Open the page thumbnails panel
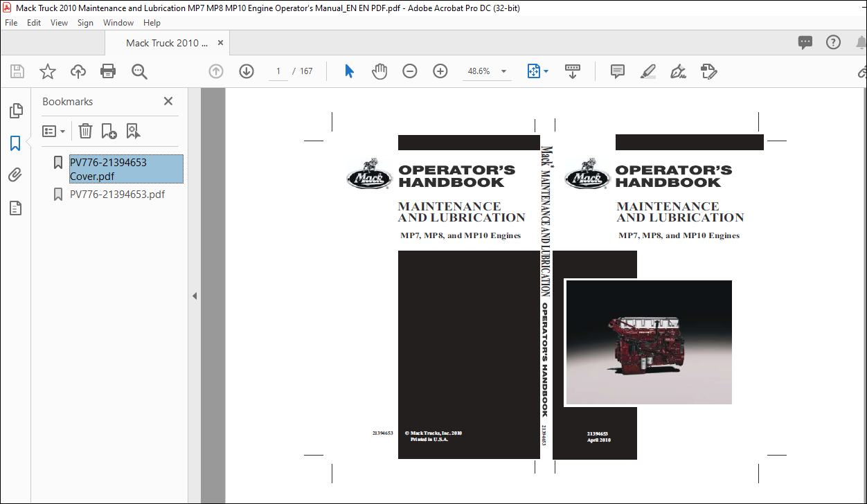 click(15, 111)
